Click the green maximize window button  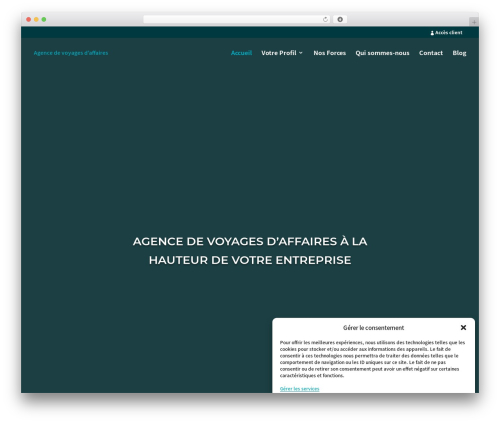pyautogui.click(x=44, y=20)
